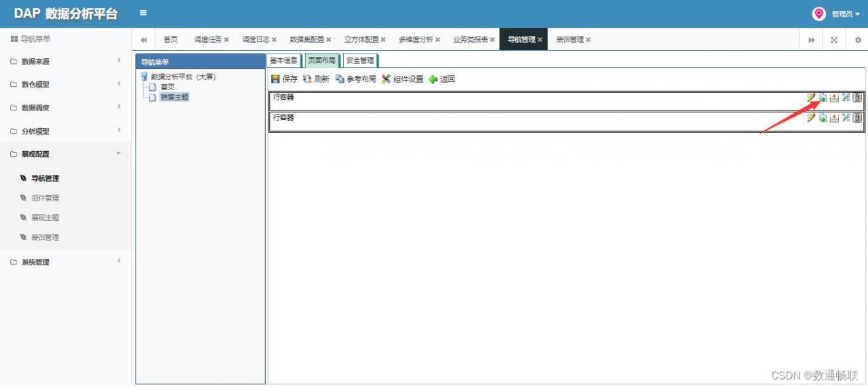Click the edit pencil icon of first 行容器 row

[811, 98]
